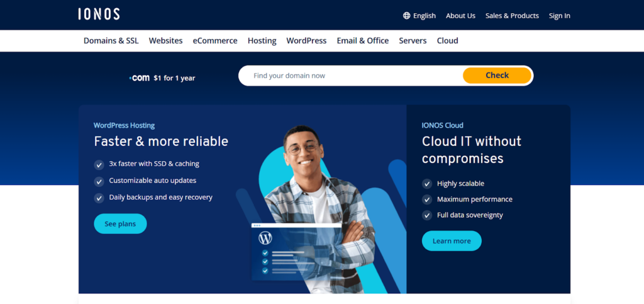Click the smiling man banner image

coord(320,208)
